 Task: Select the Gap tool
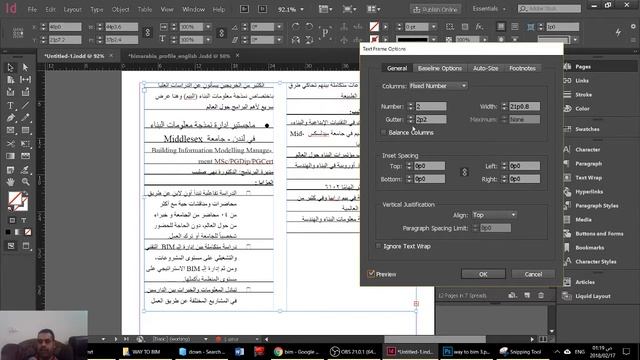point(25,80)
